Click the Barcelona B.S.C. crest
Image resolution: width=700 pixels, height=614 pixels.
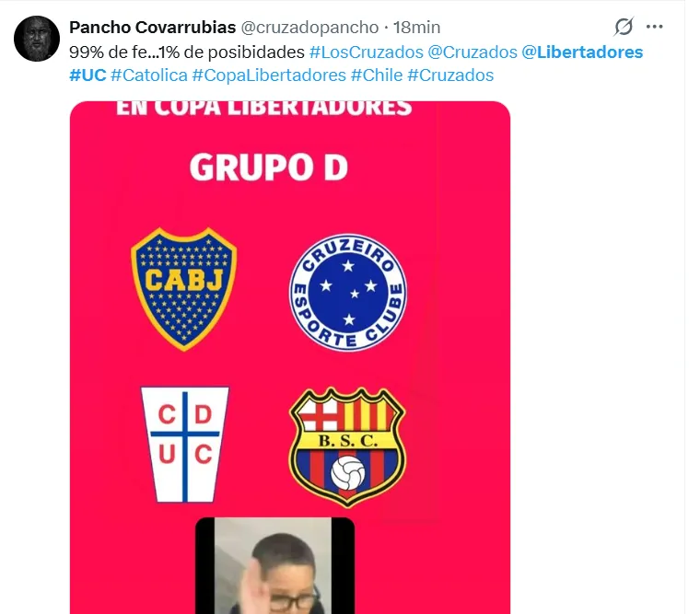(x=347, y=446)
